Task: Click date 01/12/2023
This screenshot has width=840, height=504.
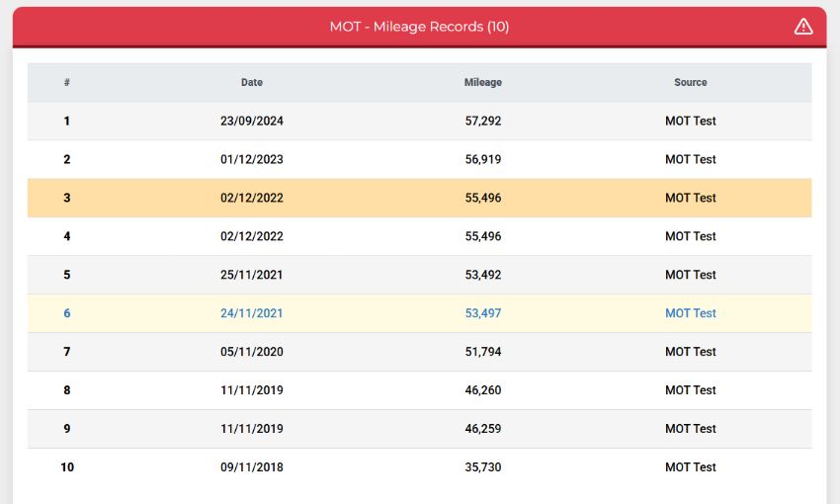Action: point(252,160)
